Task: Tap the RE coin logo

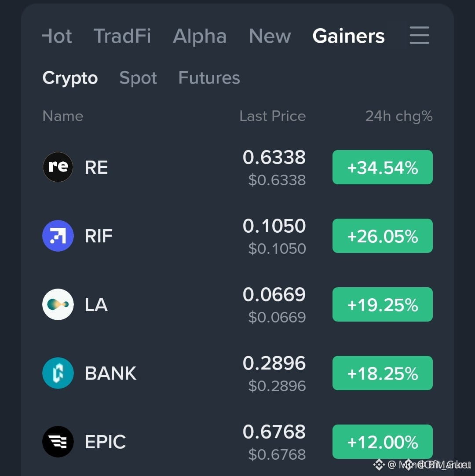Action: click(x=58, y=167)
